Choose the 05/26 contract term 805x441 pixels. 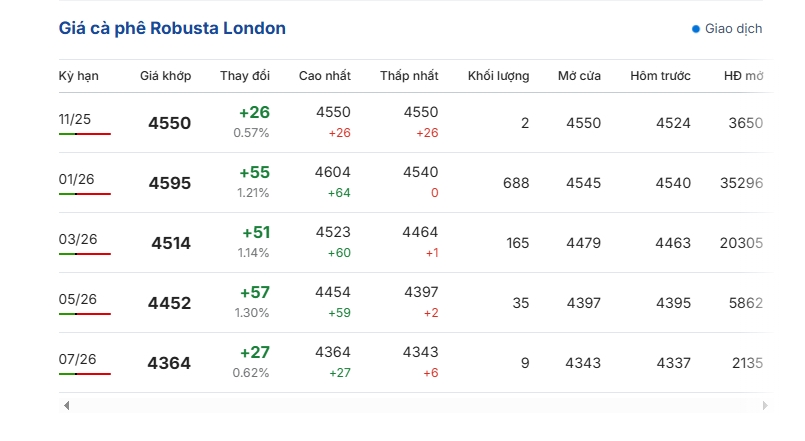click(x=75, y=299)
